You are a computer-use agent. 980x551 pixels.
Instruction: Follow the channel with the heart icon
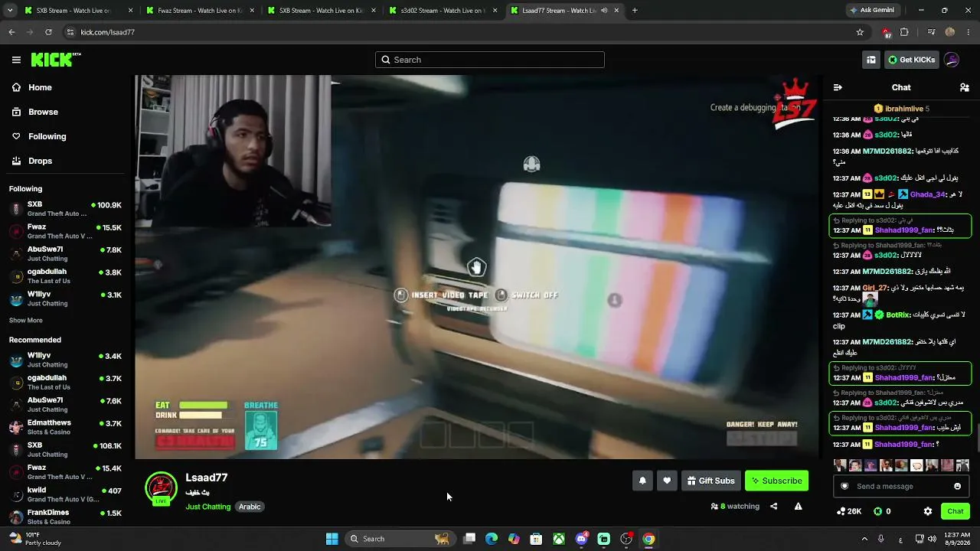(x=667, y=481)
